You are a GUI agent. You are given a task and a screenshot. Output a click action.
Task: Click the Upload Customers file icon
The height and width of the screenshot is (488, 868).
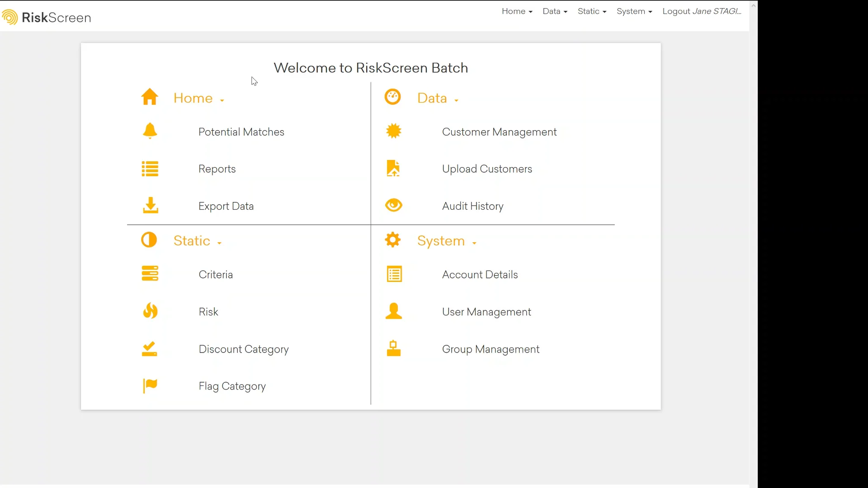pyautogui.click(x=393, y=168)
